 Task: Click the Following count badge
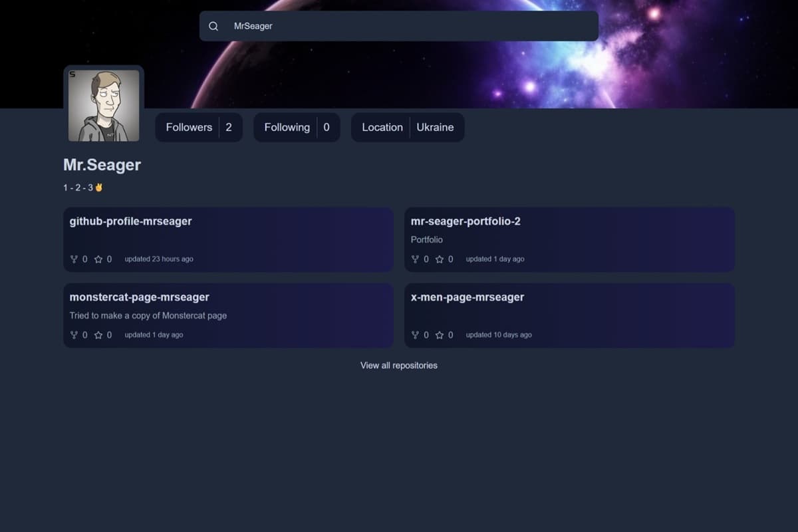tap(297, 127)
